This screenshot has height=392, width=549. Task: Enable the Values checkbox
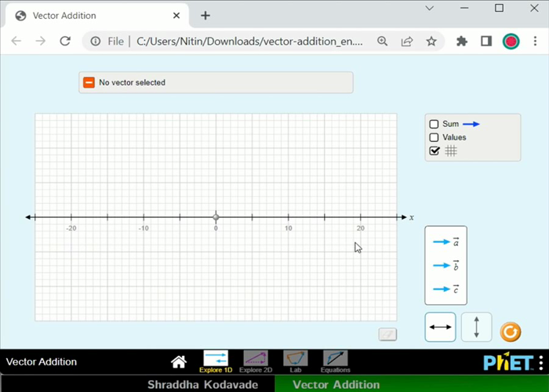434,137
